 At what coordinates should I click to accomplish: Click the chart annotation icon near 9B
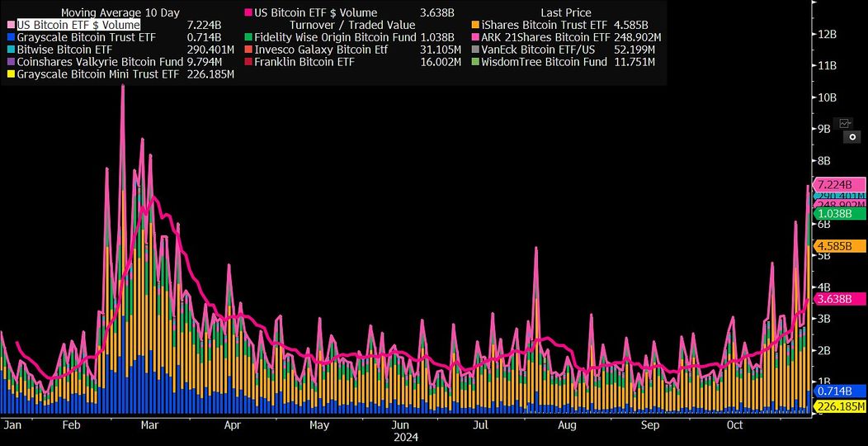coord(845,123)
